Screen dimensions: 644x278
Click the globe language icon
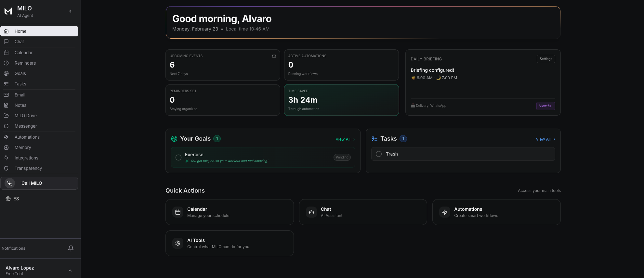pos(8,199)
